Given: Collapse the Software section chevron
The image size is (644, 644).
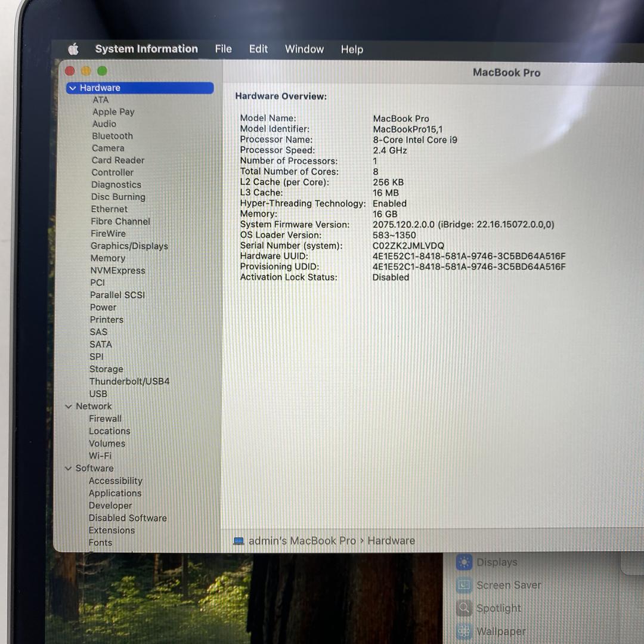Looking at the screenshot, I should click(x=68, y=468).
